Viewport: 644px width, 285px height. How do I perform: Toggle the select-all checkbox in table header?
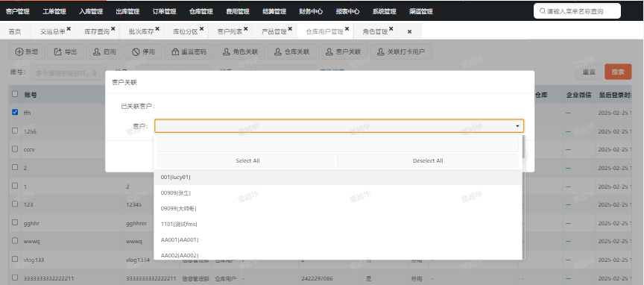(15, 94)
